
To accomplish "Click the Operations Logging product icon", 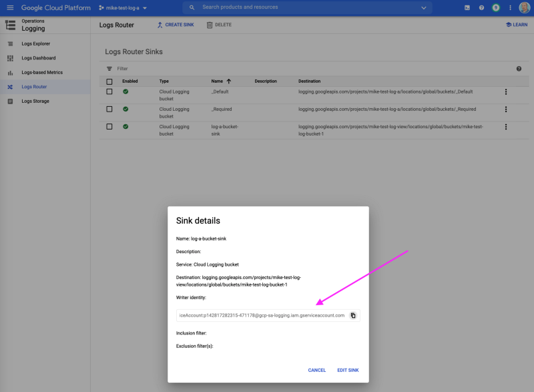I will click(10, 25).
